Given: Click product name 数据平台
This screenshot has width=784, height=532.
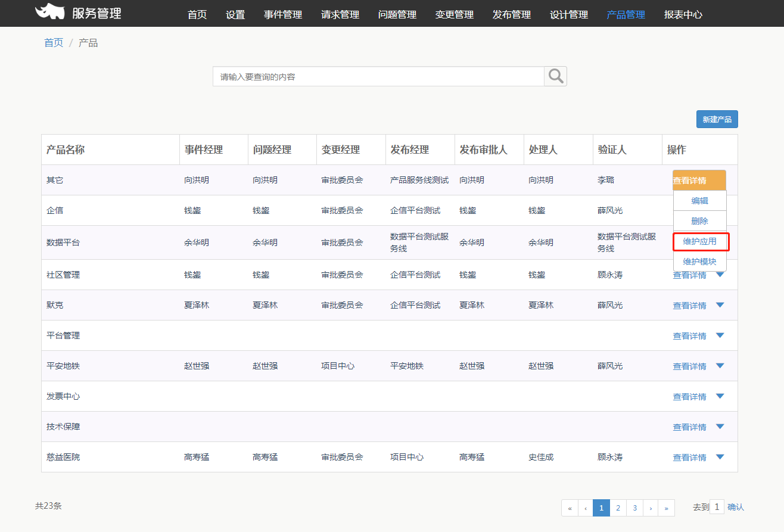Looking at the screenshot, I should pyautogui.click(x=63, y=242).
